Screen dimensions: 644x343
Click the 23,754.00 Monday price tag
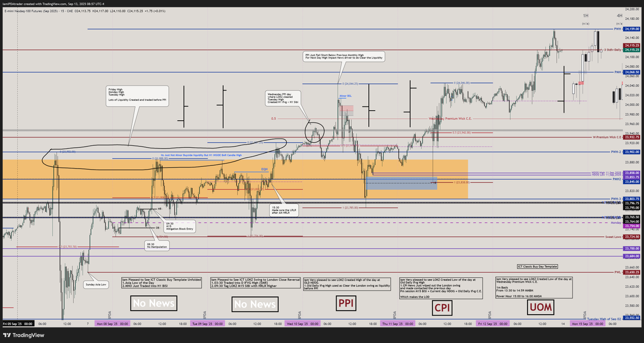pos(632,226)
